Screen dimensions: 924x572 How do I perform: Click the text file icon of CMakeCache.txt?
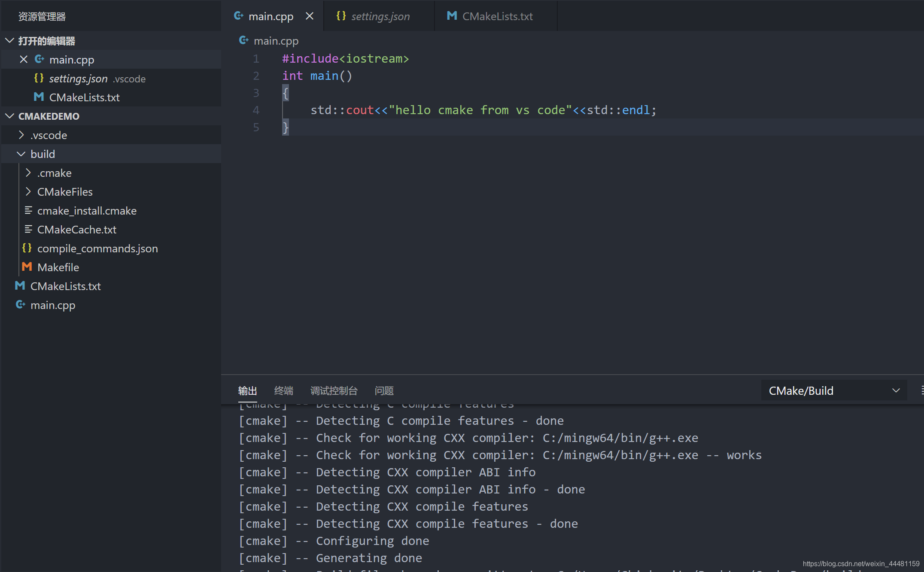(x=28, y=229)
